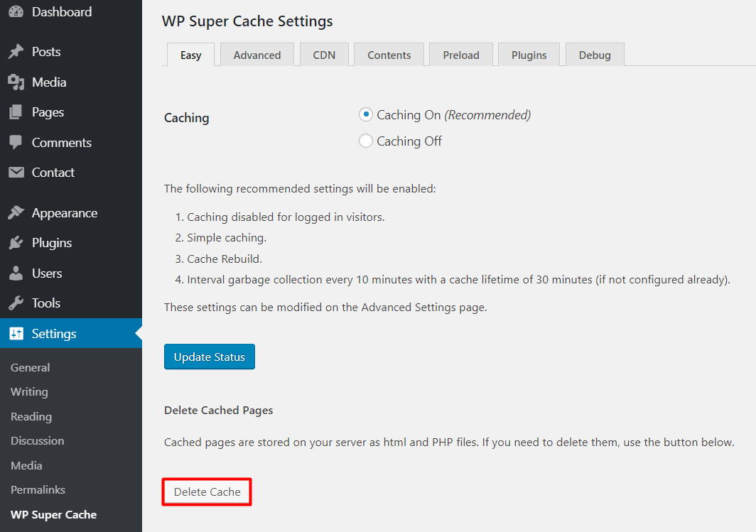Click the Appearance paintbrush icon
Image resolution: width=756 pixels, height=532 pixels.
[15, 212]
